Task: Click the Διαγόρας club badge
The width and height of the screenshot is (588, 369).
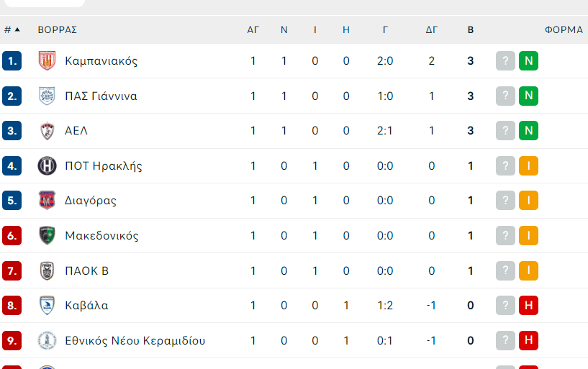Action: pyautogui.click(x=47, y=201)
